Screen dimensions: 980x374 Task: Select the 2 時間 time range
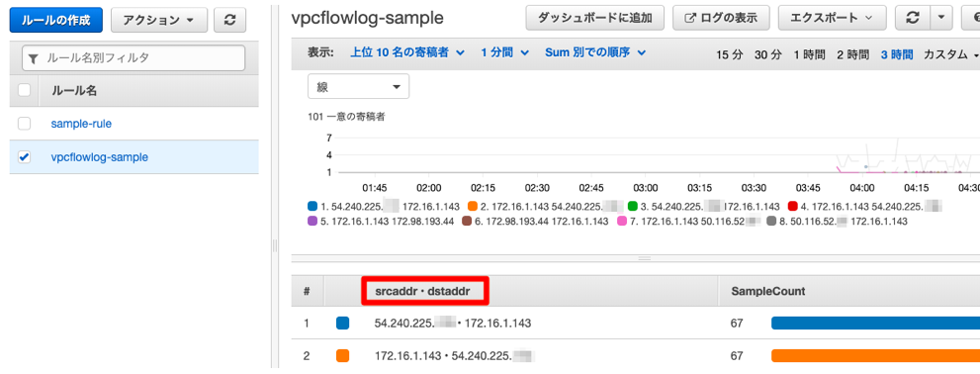tap(853, 54)
